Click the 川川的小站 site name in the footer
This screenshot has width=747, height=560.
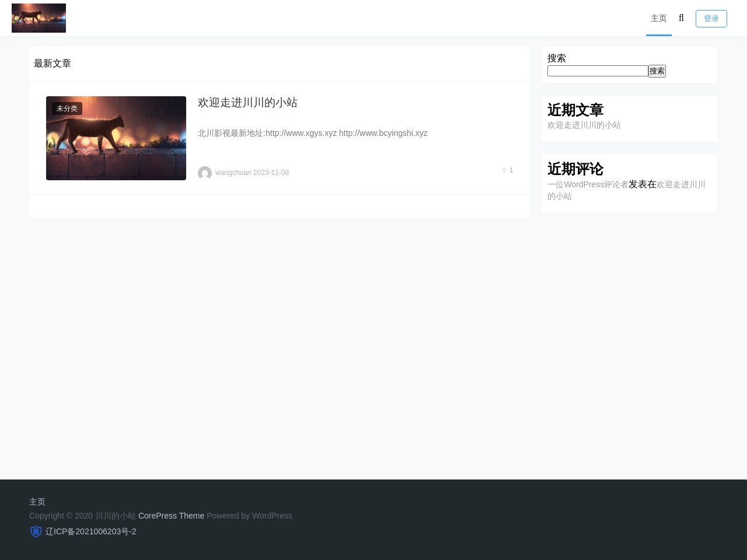116,516
